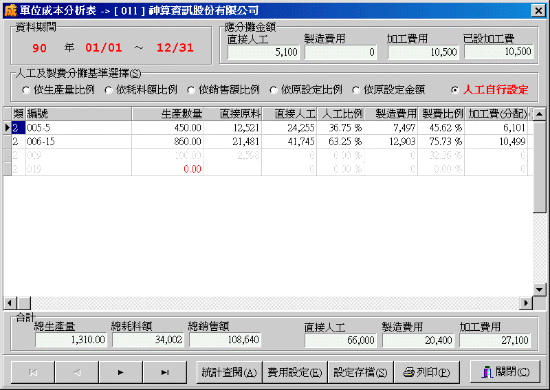Click the vertical scrollbar thumb
This screenshot has height=390, width=550.
pos(539,167)
